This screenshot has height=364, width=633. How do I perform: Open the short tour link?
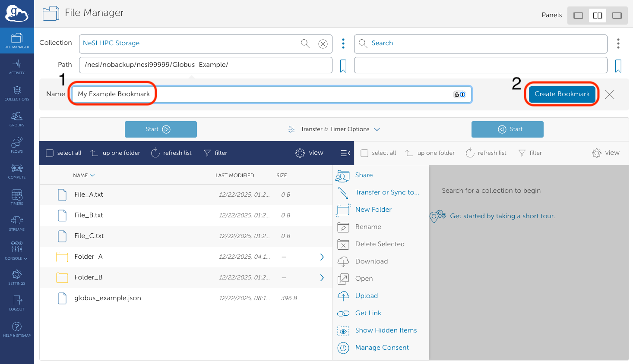coord(502,216)
